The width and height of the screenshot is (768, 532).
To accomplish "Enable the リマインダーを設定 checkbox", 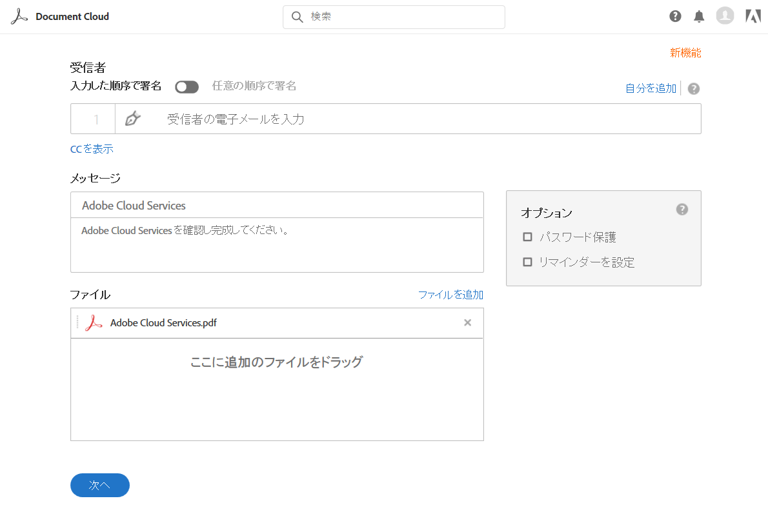I will tap(527, 262).
